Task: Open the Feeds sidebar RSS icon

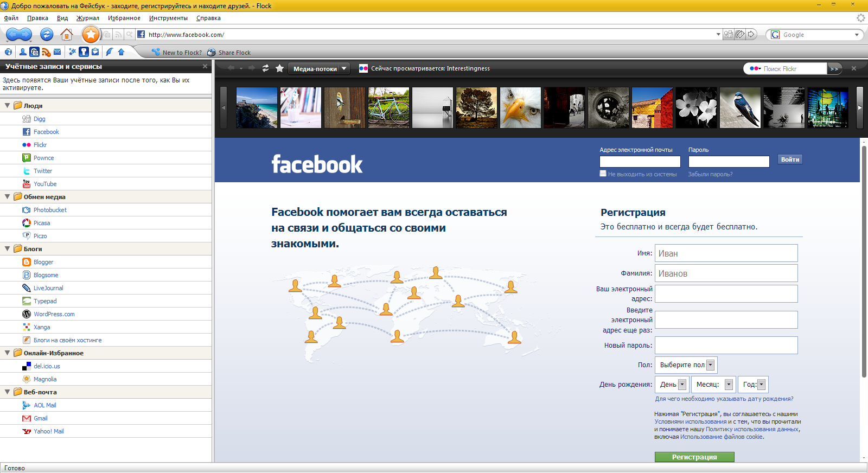Action: click(46, 52)
